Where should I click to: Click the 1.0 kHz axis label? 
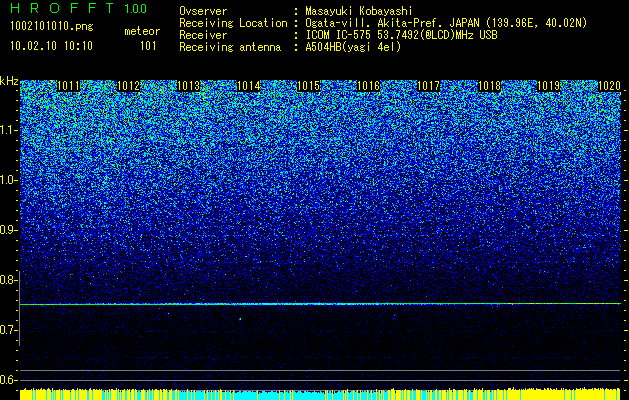(x=8, y=180)
